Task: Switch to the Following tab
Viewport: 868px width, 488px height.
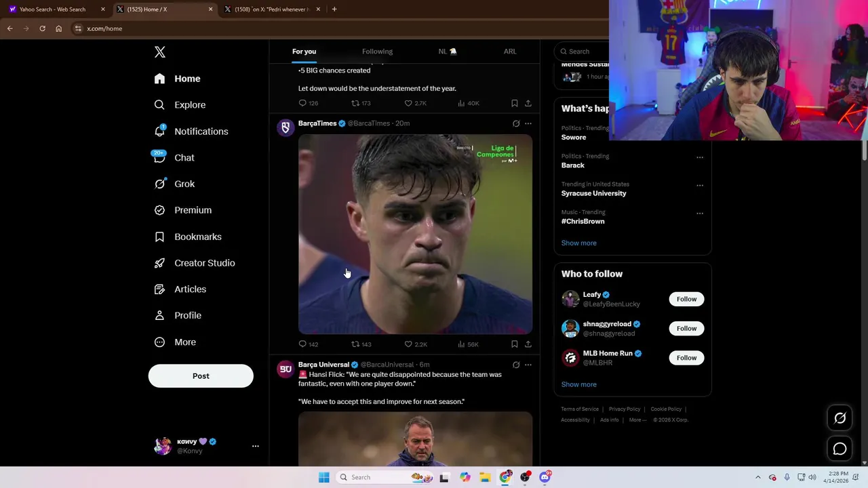Action: [377, 52]
